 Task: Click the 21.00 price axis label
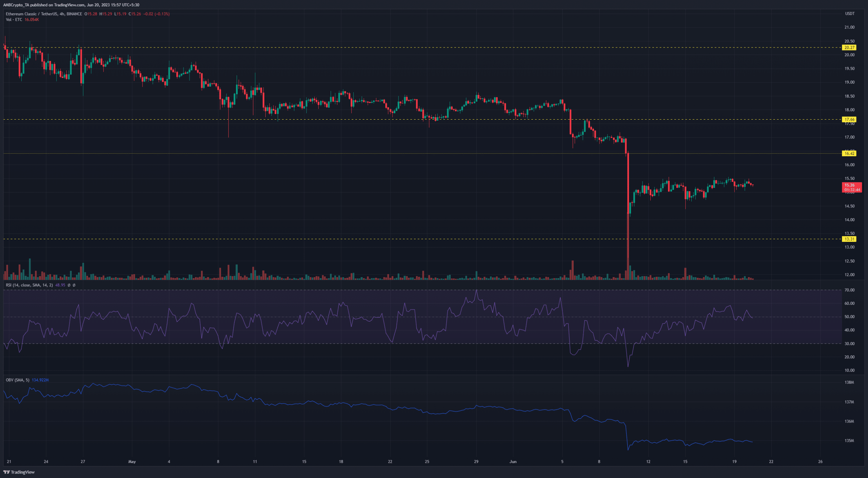coord(849,27)
